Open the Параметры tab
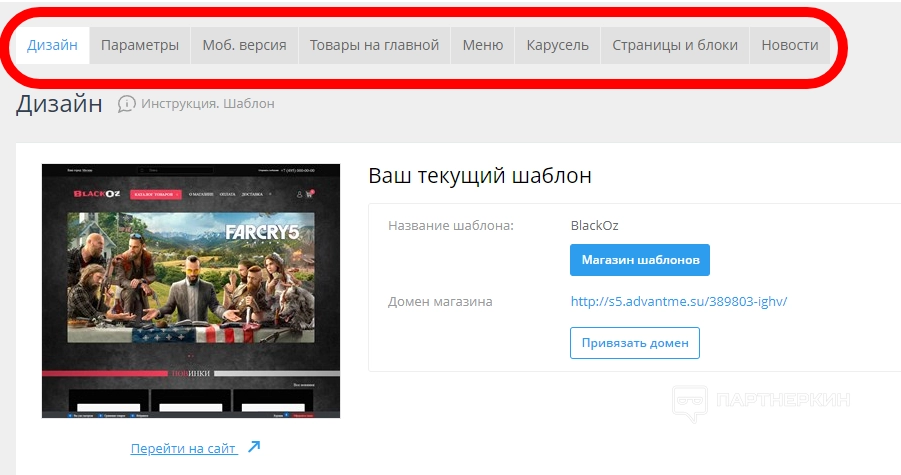This screenshot has height=475, width=901. [140, 45]
